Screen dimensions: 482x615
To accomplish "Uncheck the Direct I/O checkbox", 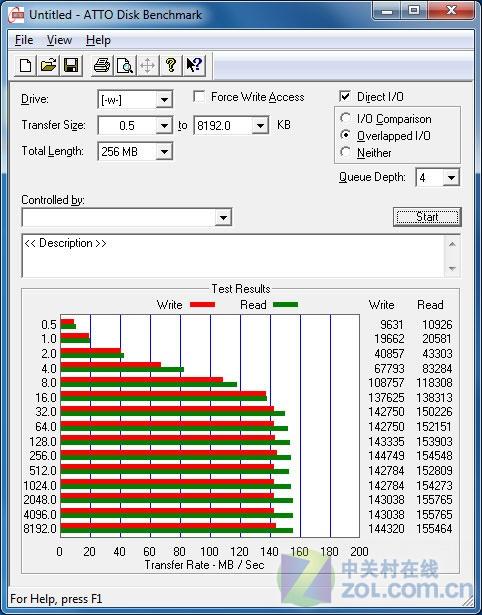I will pyautogui.click(x=345, y=96).
